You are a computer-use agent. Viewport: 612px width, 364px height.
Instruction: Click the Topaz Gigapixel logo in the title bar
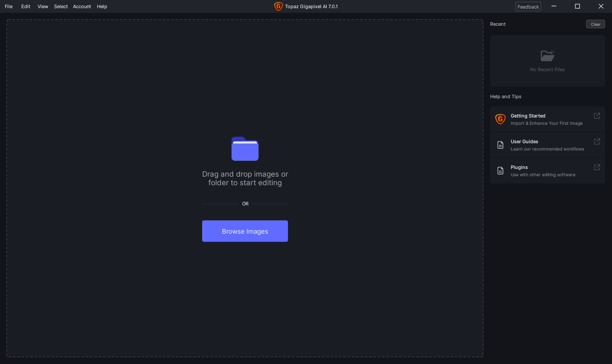(278, 6)
